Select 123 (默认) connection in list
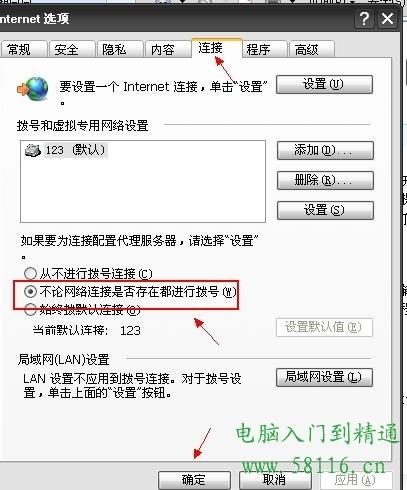Viewport: 407px width, 490px height. click(x=66, y=150)
